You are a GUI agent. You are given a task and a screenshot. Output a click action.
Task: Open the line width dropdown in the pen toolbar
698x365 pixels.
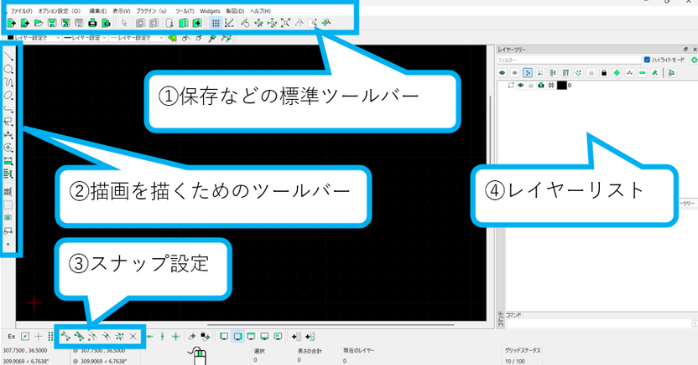[85, 38]
